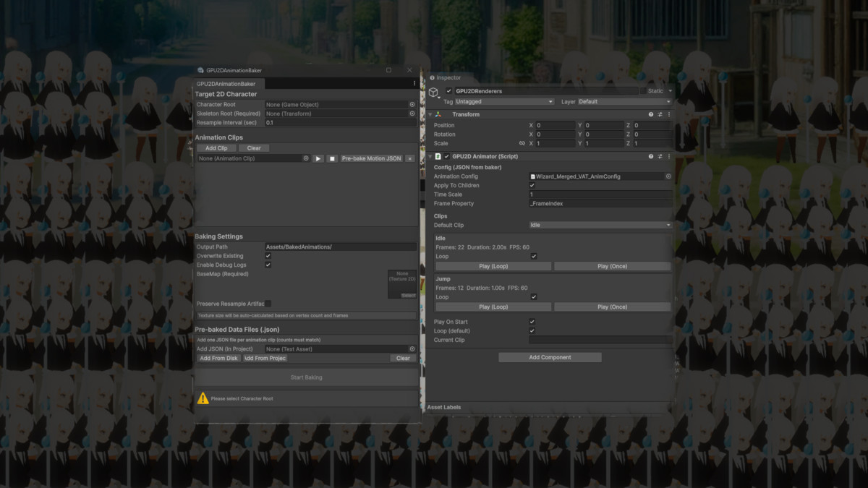The image size is (868, 488).
Task: Click the Time Scale input field
Action: (600, 194)
